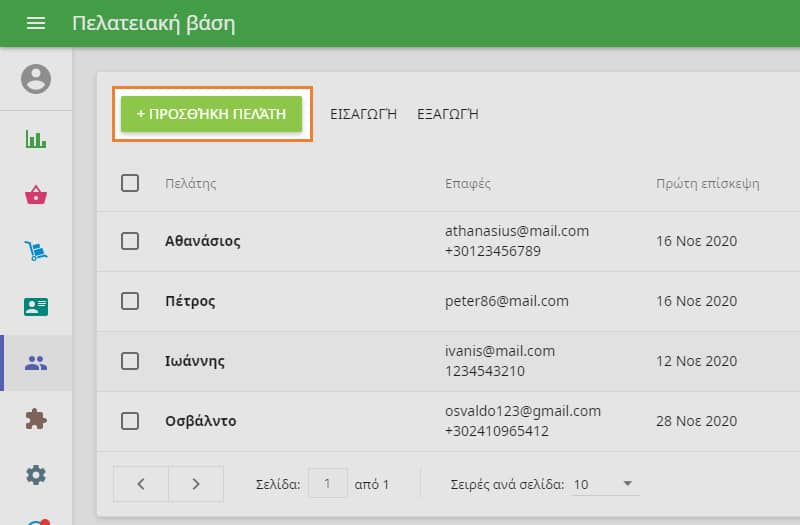Click email ivanis@mail.com
Viewport: 800px width, 525px height.
pos(500,351)
